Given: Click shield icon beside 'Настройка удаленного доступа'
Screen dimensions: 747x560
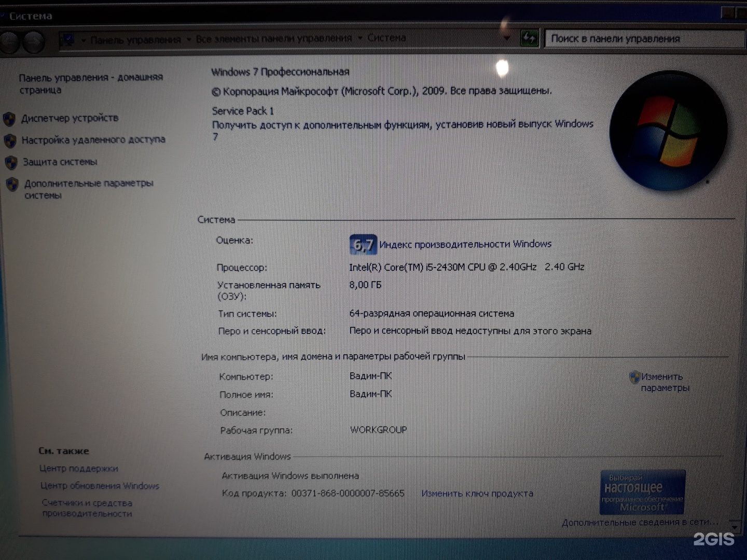Looking at the screenshot, I should tap(10, 141).
